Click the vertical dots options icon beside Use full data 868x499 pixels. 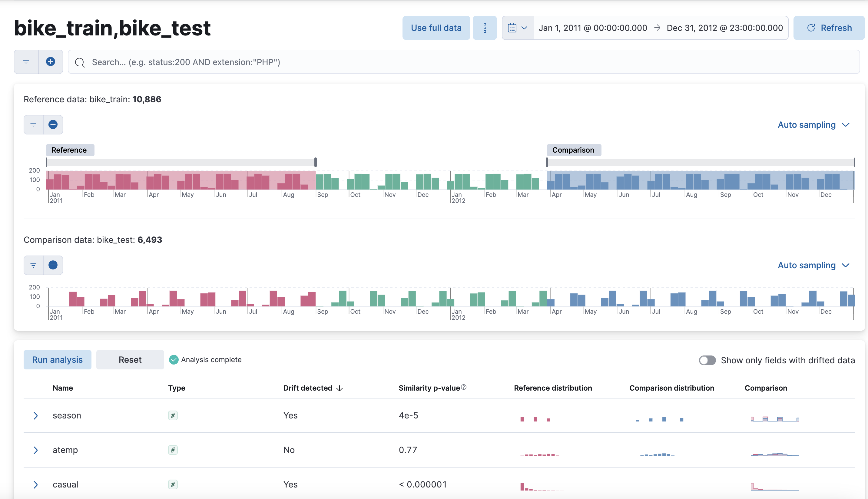[485, 28]
